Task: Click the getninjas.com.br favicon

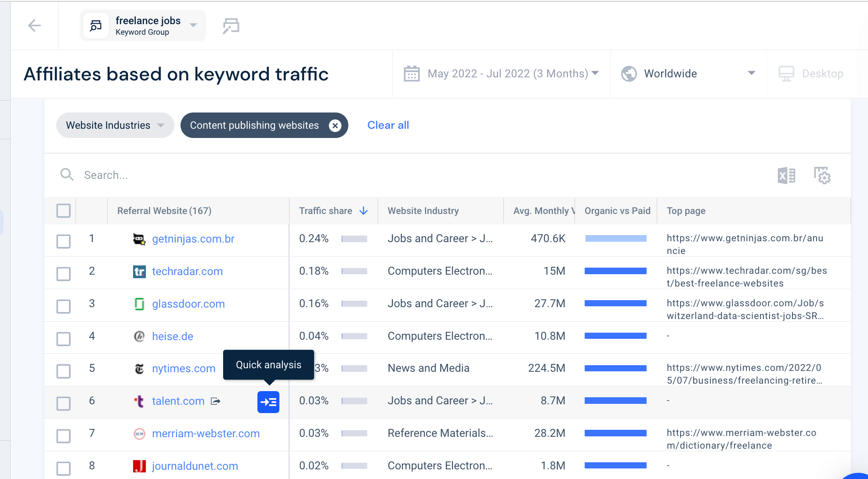Action: click(139, 239)
